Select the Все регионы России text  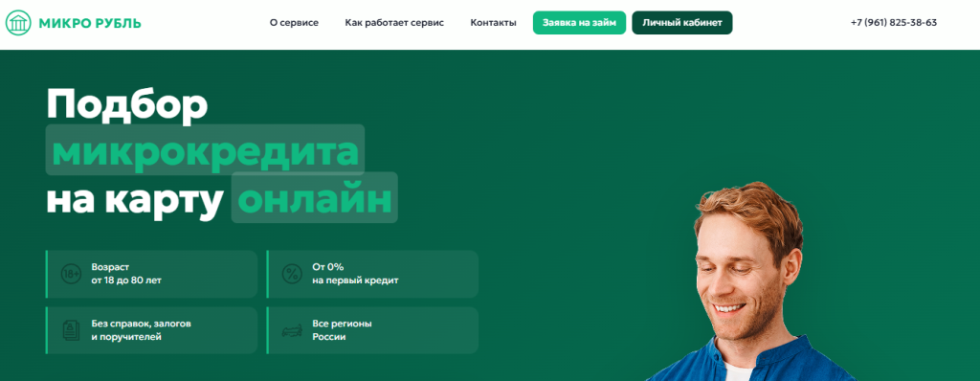click(x=342, y=330)
